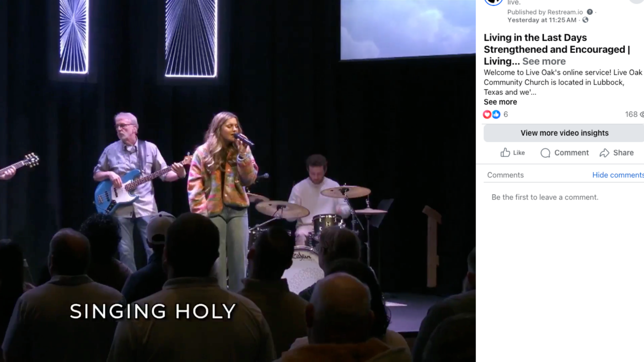Click the heart reaction icon
This screenshot has width=644, height=362.
click(487, 114)
